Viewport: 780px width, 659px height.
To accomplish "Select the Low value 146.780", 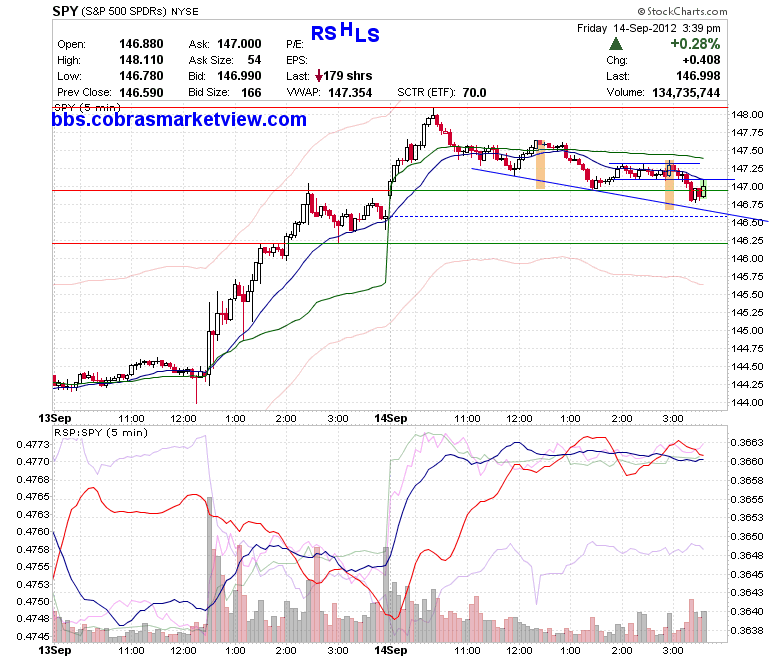I will click(x=141, y=76).
